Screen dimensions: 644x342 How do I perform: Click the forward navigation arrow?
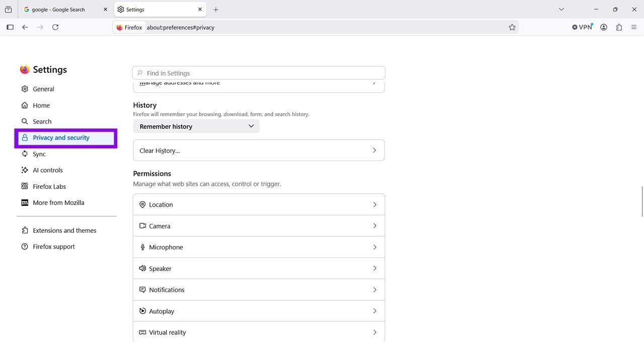coord(40,27)
